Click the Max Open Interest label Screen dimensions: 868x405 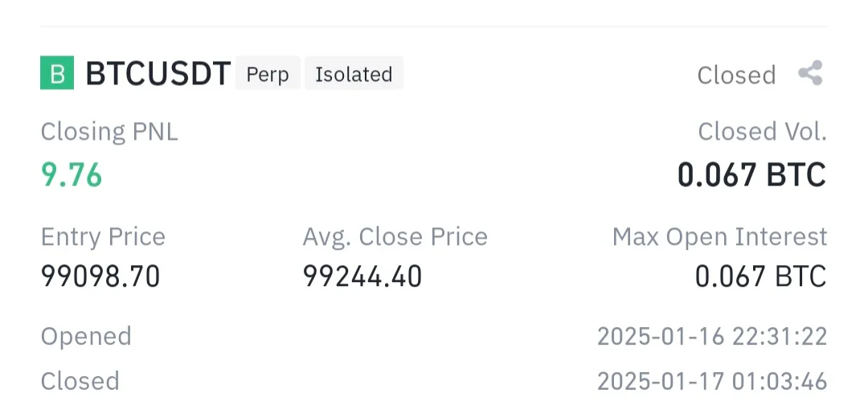(719, 237)
